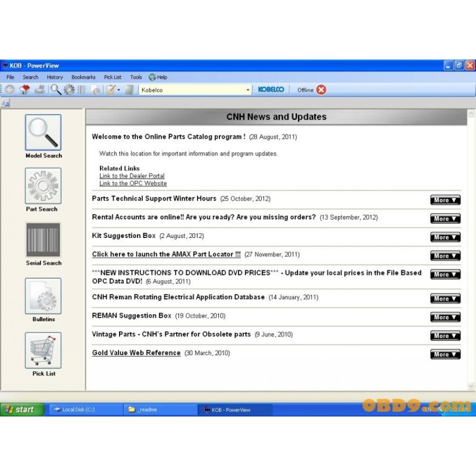The image size is (476, 476).
Task: Click the Print toolbar icon
Action: [x=40, y=90]
